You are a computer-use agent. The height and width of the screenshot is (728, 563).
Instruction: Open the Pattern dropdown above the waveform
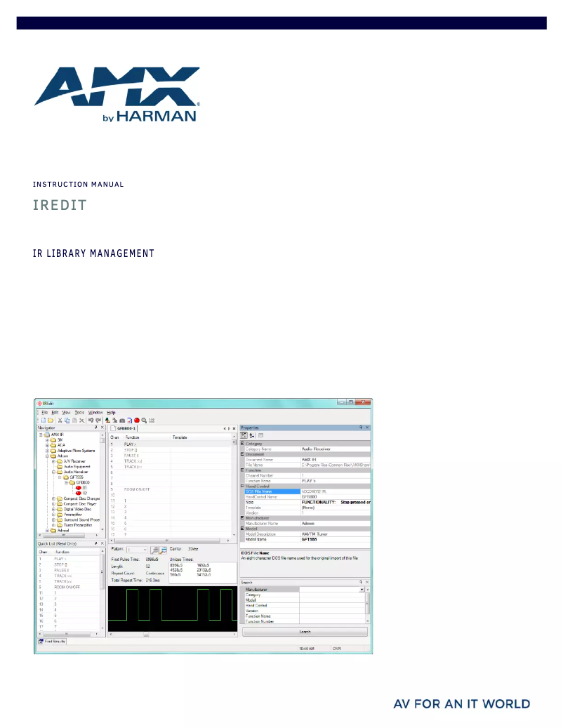(x=145, y=551)
